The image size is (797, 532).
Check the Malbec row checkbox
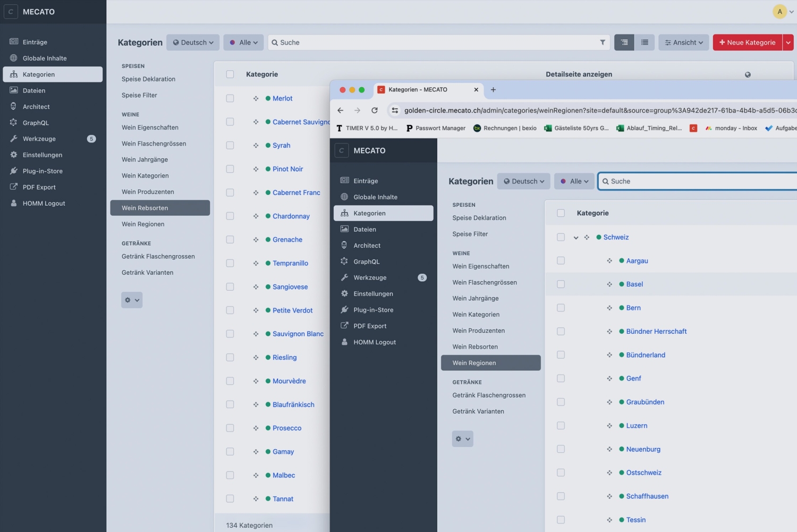(x=230, y=475)
